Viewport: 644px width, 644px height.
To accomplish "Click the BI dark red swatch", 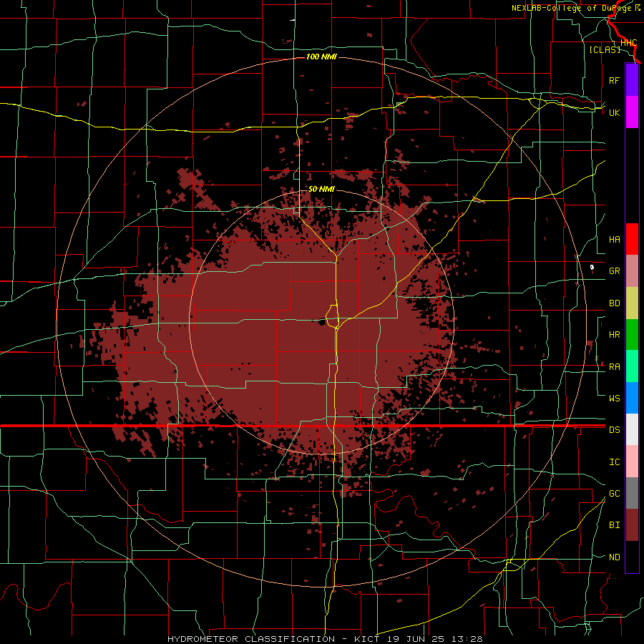I will [632, 525].
